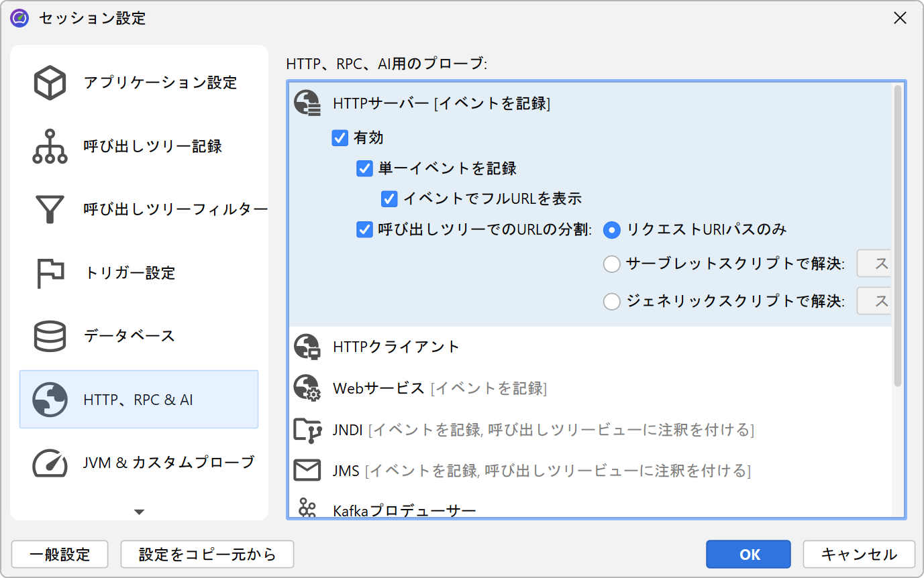The width and height of the screenshot is (924, 578).
Task: Click the 呼び出しツリー記録 tree icon
Action: click(50, 146)
